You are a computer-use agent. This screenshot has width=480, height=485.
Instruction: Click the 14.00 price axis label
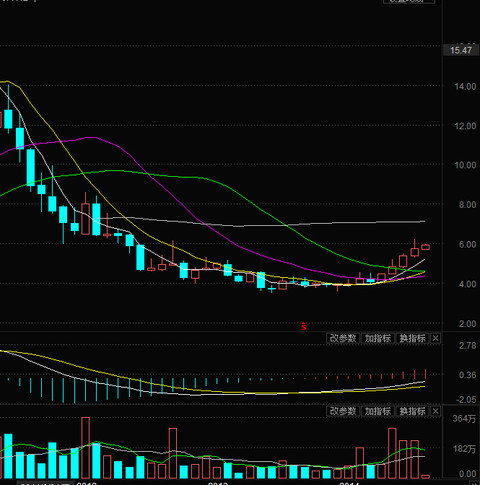465,87
